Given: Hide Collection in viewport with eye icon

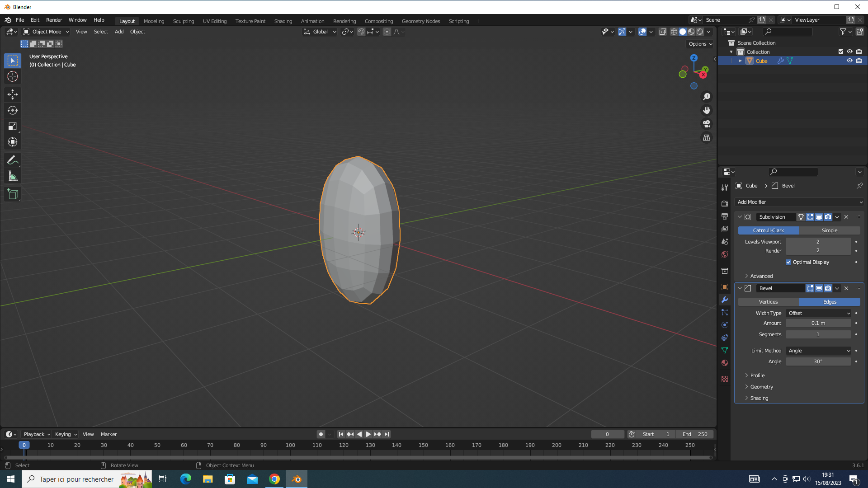Looking at the screenshot, I should pyautogui.click(x=849, y=52).
